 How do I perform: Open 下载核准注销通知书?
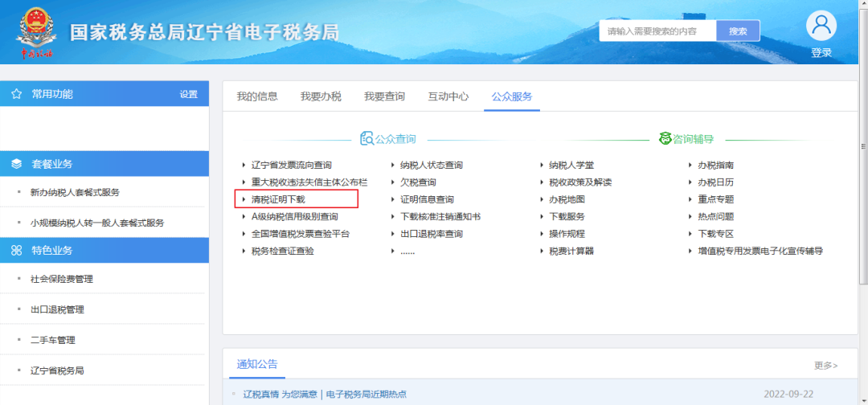tap(440, 216)
